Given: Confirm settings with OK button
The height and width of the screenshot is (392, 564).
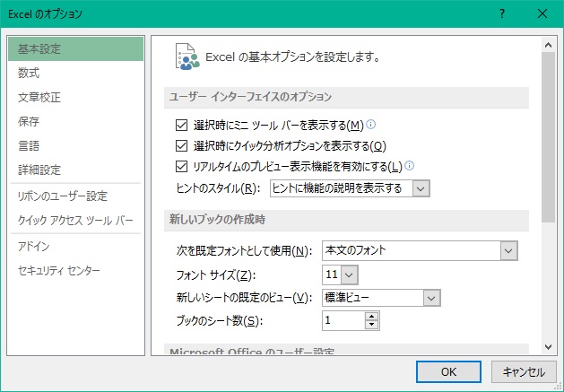Looking at the screenshot, I should pyautogui.click(x=448, y=372).
